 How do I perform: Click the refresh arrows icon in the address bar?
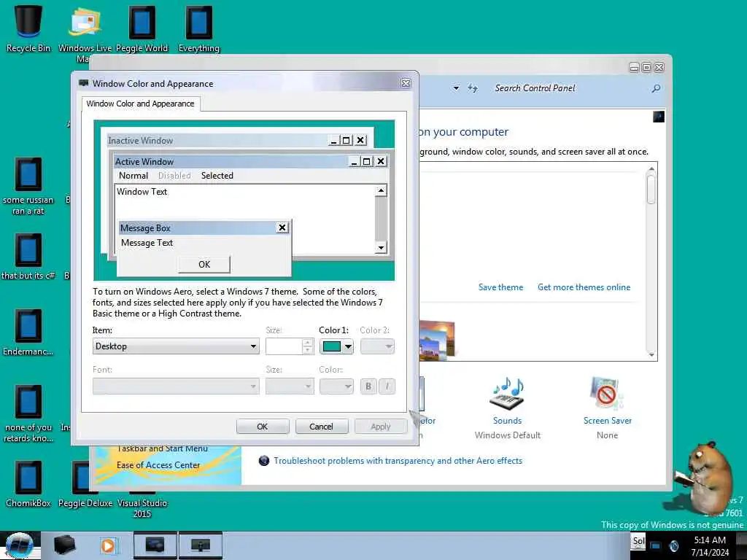point(473,87)
